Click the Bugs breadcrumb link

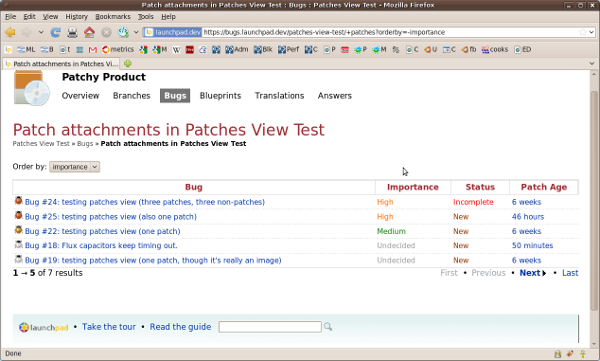[x=85, y=144]
